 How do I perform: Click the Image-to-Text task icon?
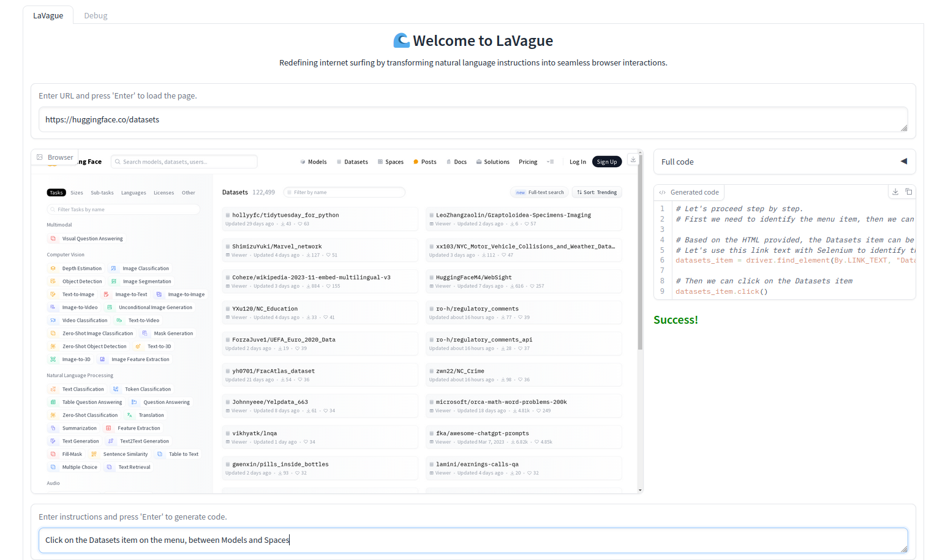107,294
